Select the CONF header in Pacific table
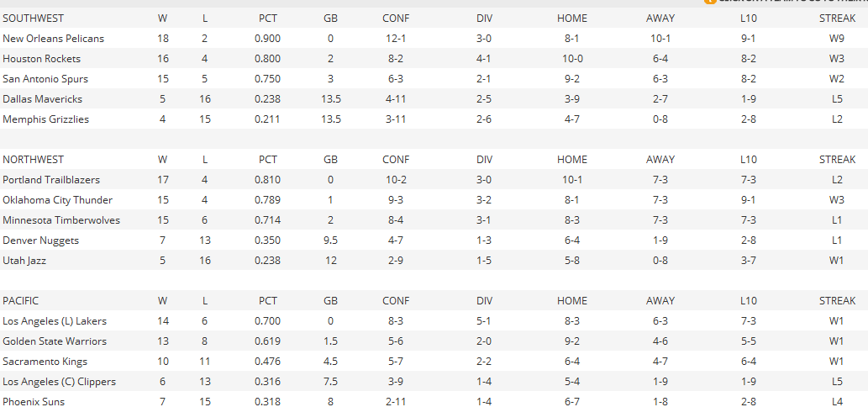The width and height of the screenshot is (868, 407). [x=396, y=301]
